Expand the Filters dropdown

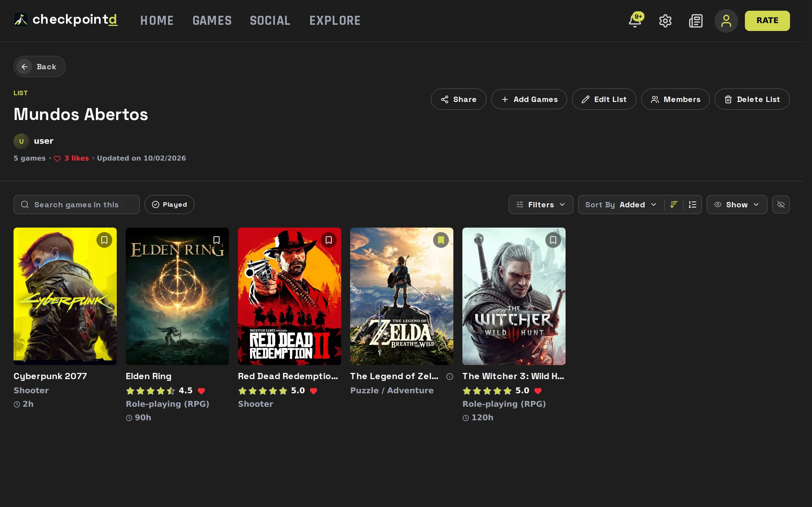tap(541, 204)
